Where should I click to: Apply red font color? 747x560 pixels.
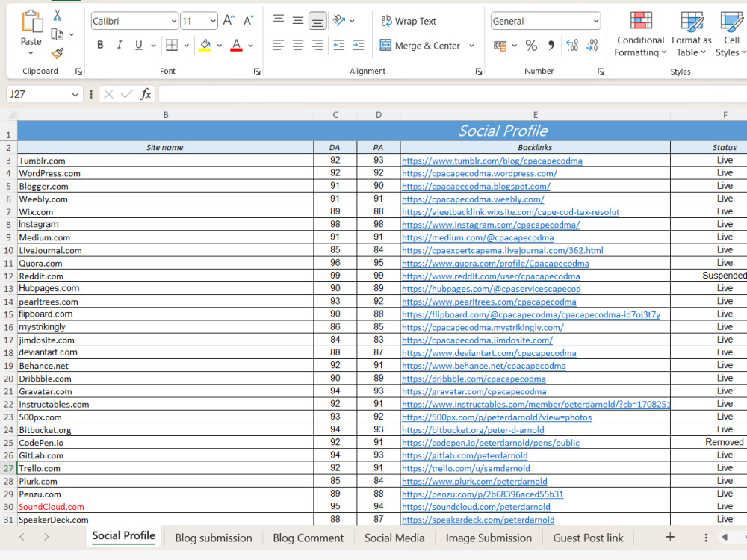pos(236,45)
